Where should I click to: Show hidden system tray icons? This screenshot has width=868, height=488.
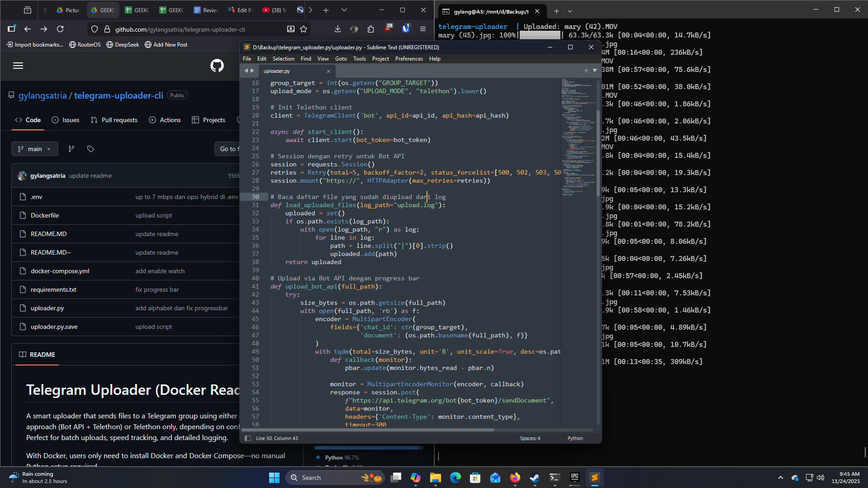click(x=780, y=478)
